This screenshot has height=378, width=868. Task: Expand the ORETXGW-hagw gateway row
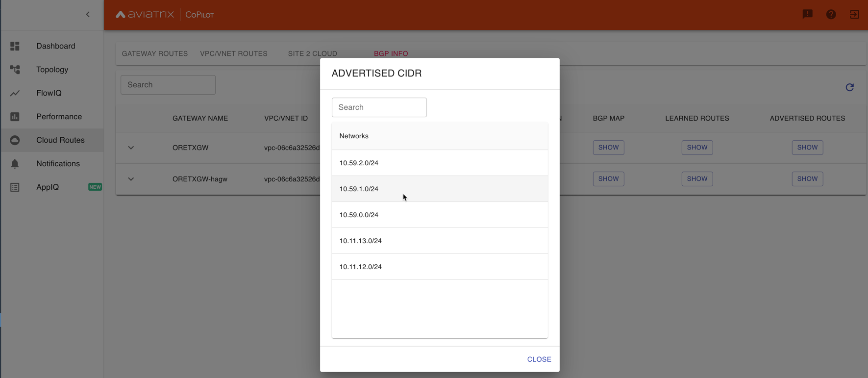click(x=131, y=179)
